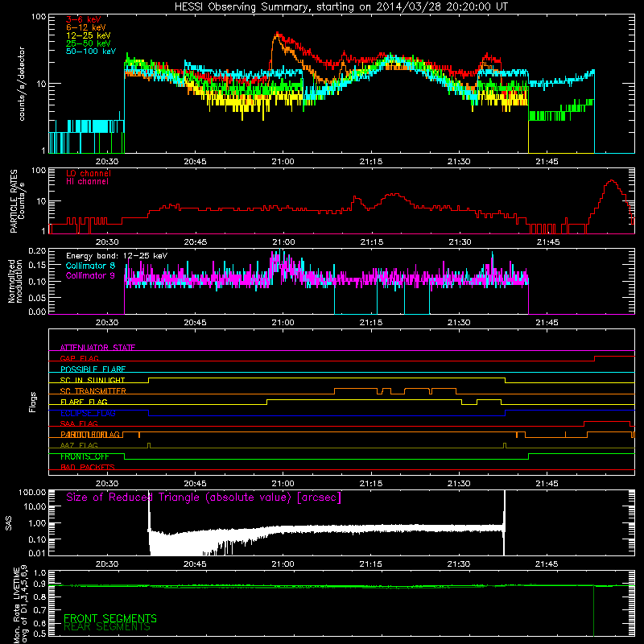Click the HESSI Observing Summary title text
Image resolution: width=644 pixels, height=644 pixels.
pyautogui.click(x=341, y=7)
